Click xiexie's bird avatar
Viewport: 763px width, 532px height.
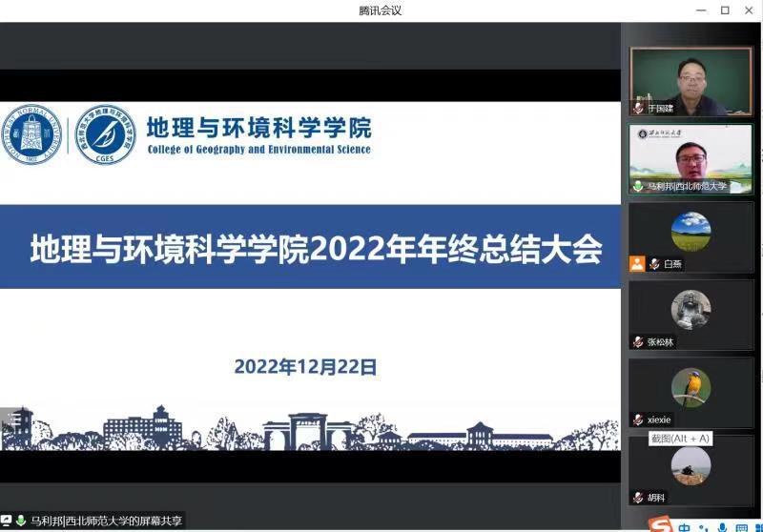point(691,386)
